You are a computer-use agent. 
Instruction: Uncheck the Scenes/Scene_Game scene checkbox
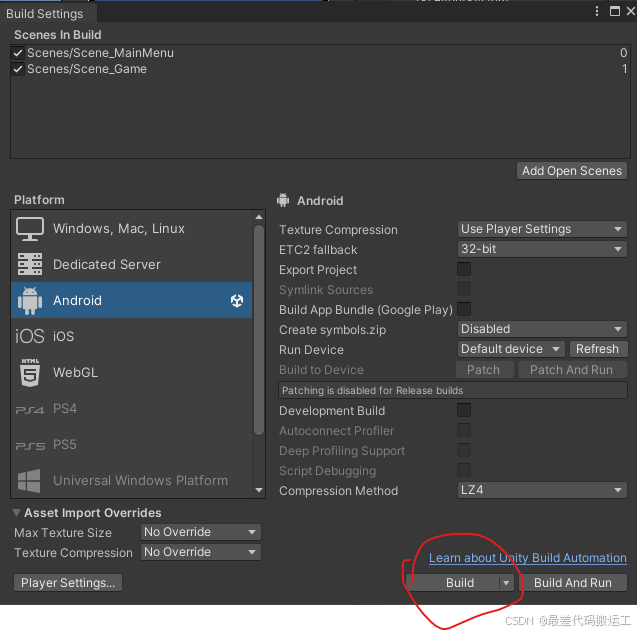tap(17, 69)
